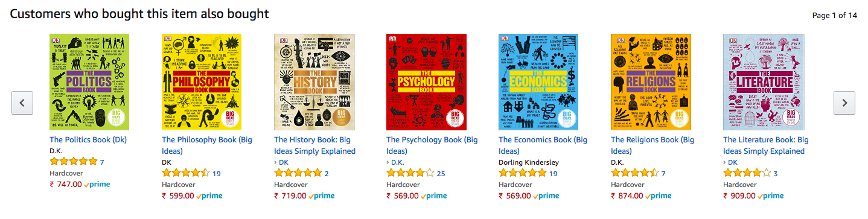
Task: Go to next carousel page arrow
Action: (x=844, y=103)
